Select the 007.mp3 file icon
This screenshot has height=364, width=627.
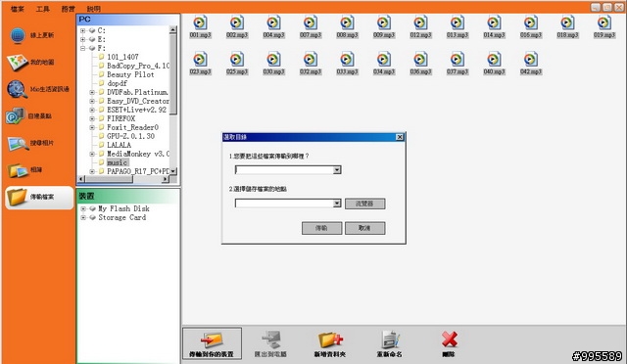(x=311, y=23)
